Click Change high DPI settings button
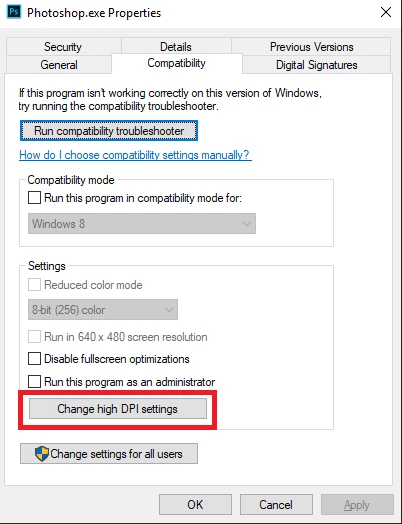The width and height of the screenshot is (402, 524). click(x=118, y=408)
